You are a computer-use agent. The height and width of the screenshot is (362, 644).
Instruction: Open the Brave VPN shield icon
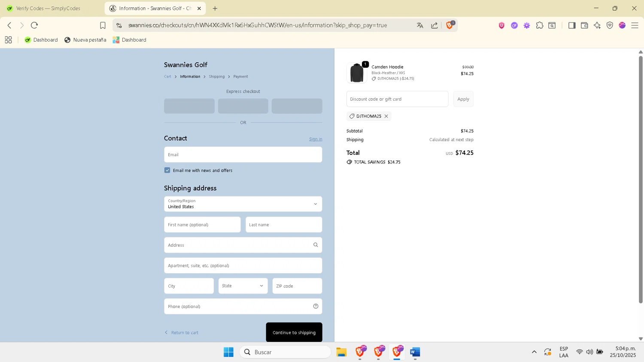[x=610, y=25]
